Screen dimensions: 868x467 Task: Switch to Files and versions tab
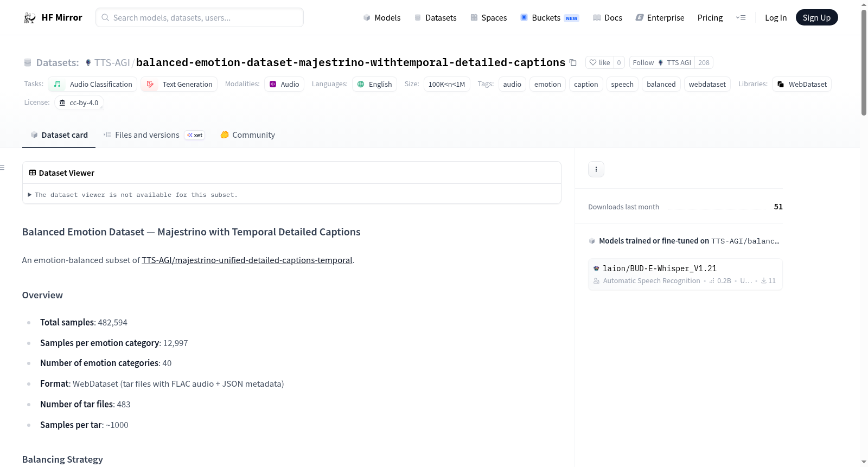click(x=154, y=135)
